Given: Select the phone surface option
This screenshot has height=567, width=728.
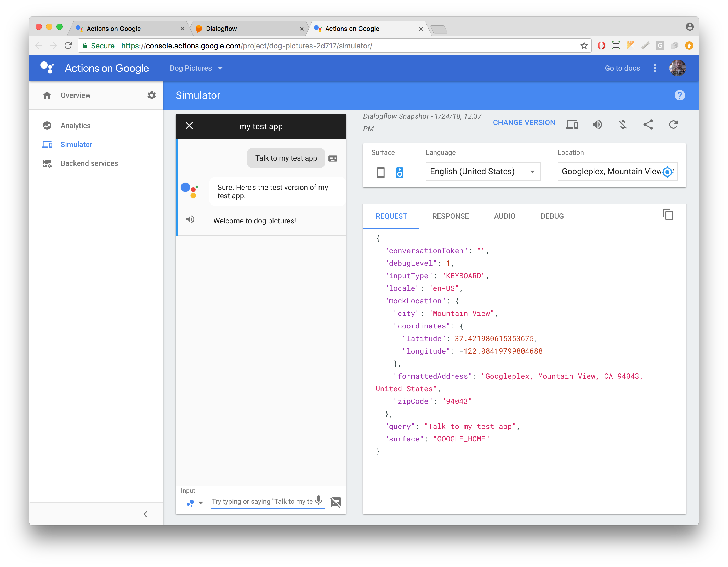Looking at the screenshot, I should (381, 172).
